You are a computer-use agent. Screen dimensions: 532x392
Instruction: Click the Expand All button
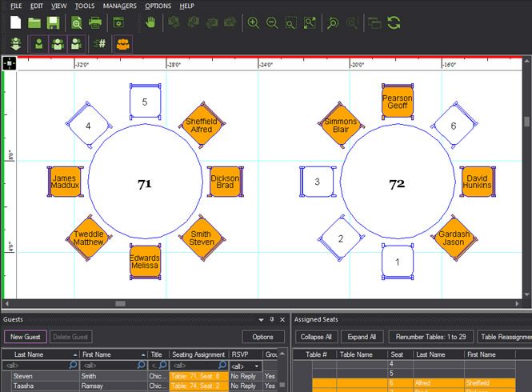362,337
